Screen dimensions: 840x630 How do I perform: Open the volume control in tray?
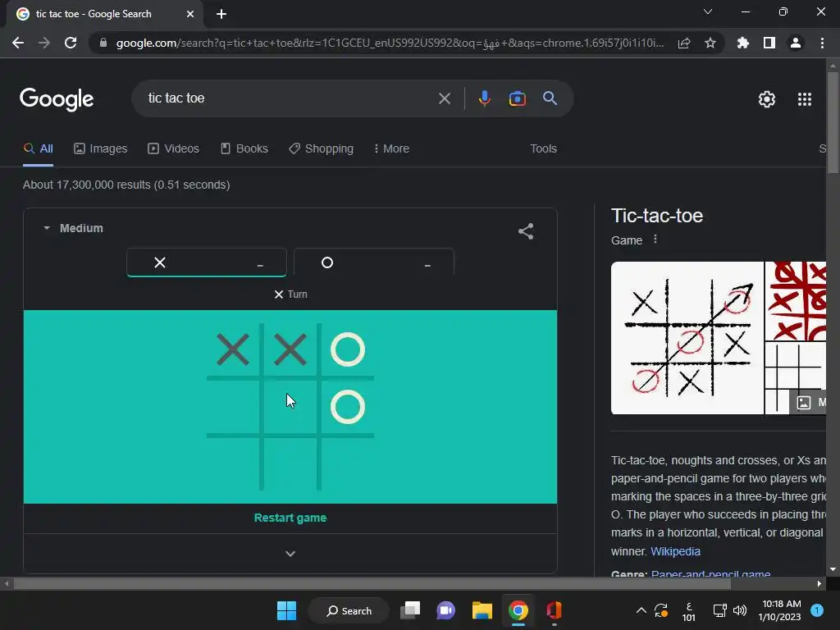(x=740, y=610)
